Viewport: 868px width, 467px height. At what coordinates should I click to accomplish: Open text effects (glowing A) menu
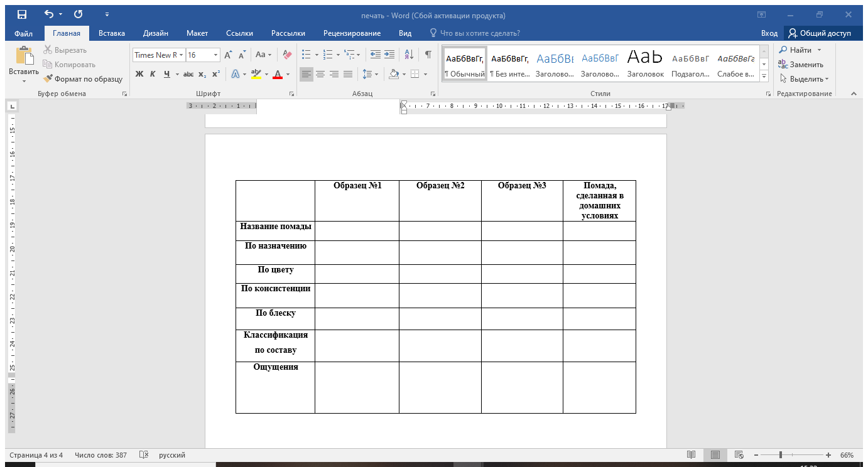[x=236, y=74]
